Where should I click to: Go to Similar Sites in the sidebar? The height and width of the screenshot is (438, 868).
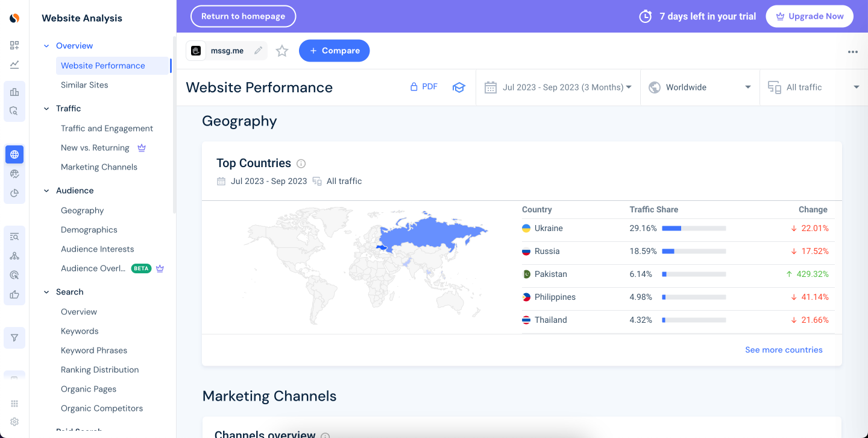tap(84, 85)
